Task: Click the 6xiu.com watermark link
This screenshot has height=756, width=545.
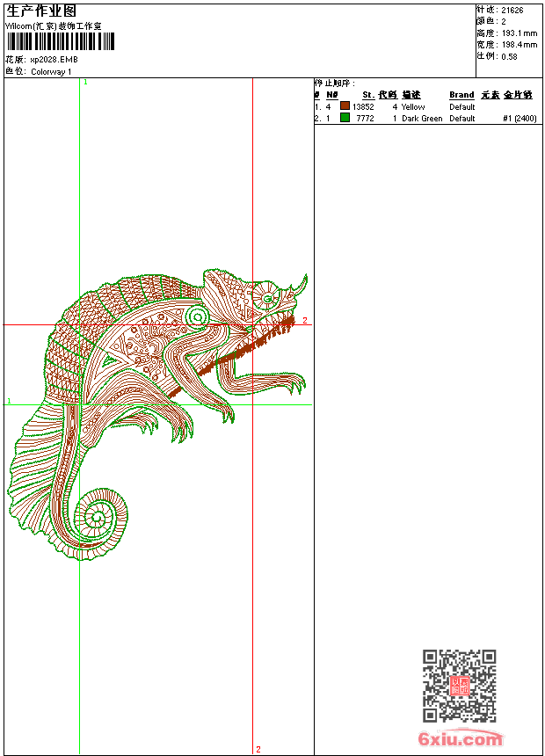Action: (x=461, y=738)
